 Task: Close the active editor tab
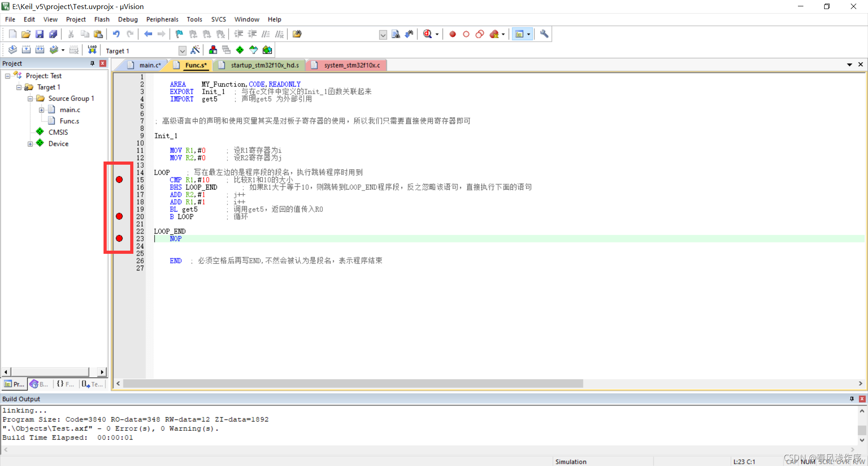pos(861,65)
